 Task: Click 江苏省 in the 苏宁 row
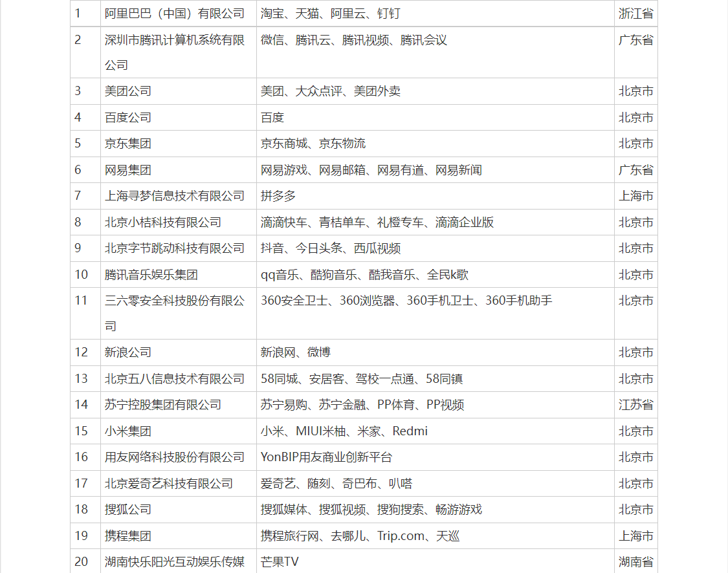[635, 405]
